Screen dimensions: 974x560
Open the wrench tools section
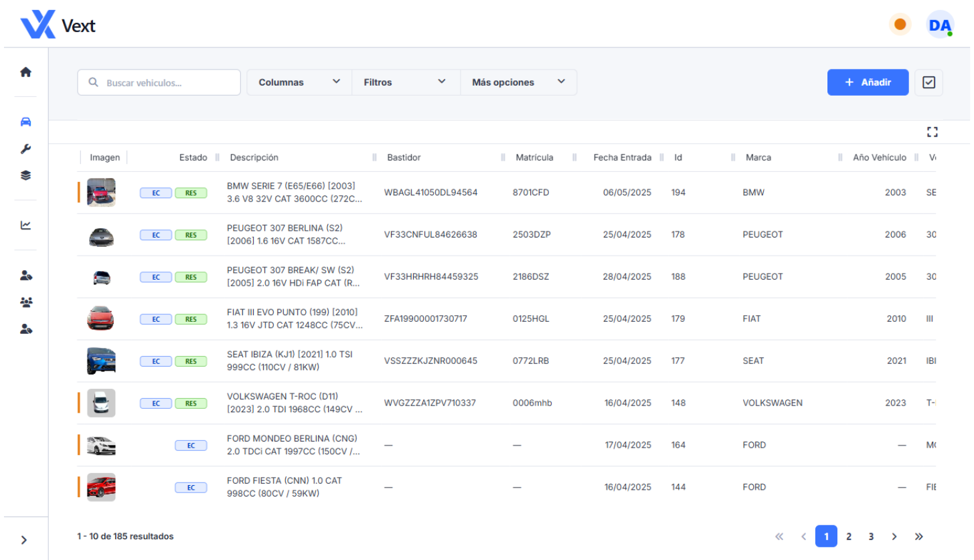tap(25, 149)
